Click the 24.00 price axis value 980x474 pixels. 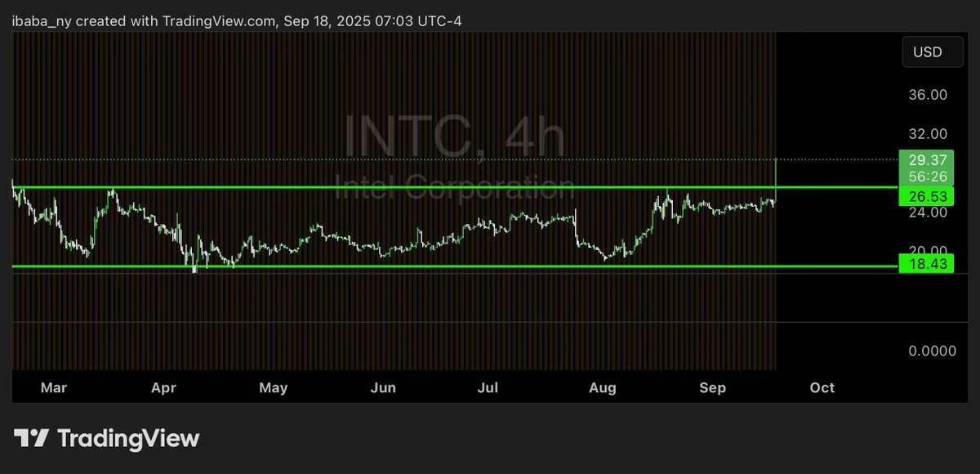coord(928,212)
